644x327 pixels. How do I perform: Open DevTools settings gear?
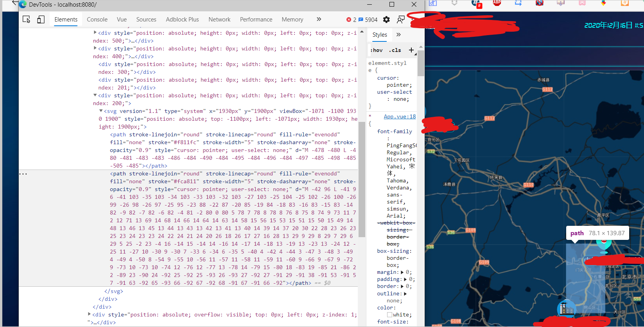coord(386,20)
